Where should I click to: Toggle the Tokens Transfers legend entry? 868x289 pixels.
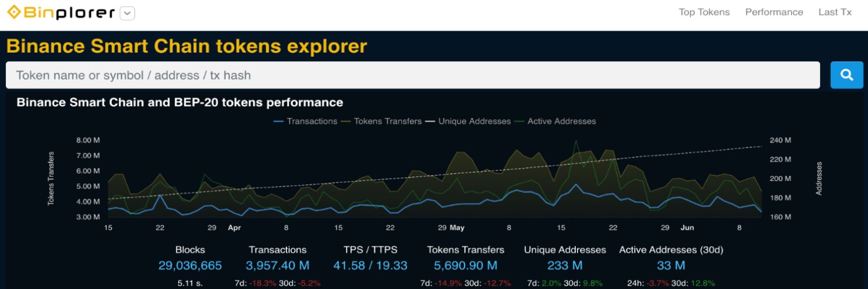tap(381, 121)
